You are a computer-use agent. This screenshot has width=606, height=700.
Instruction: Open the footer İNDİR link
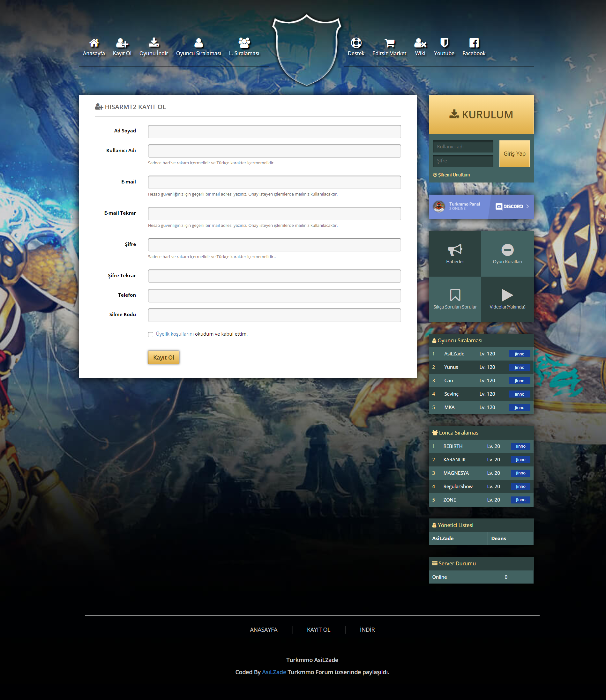coord(367,630)
